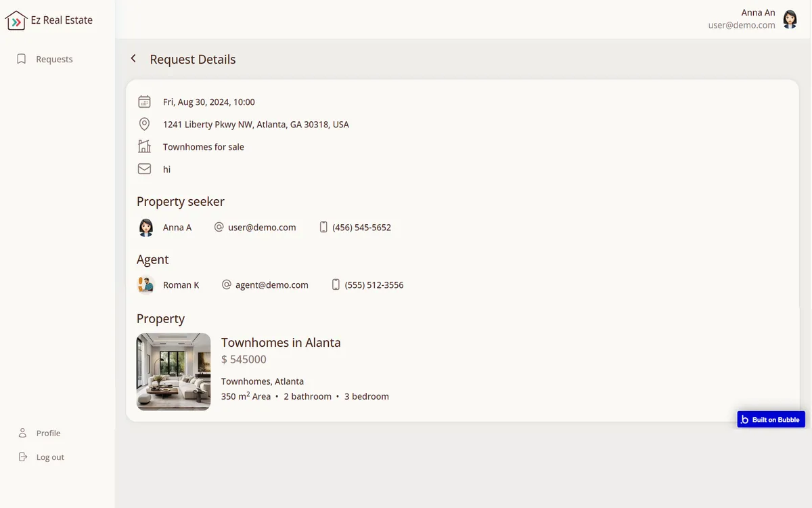Click the Townhomes for sale text

coord(204,147)
